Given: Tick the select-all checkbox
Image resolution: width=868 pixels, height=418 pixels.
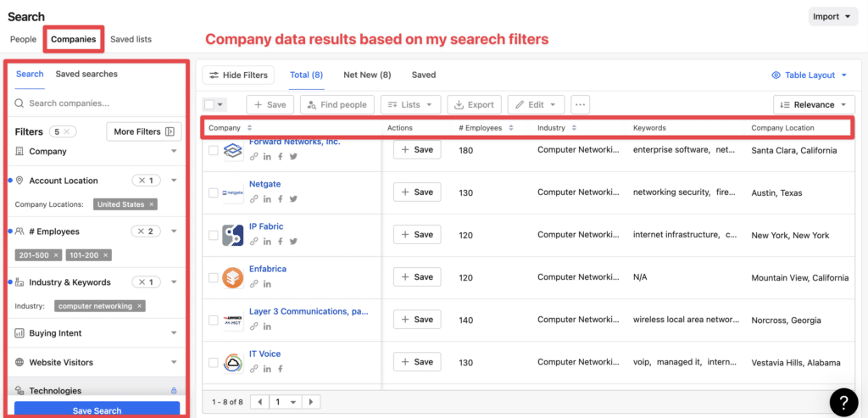Looking at the screenshot, I should click(x=209, y=104).
